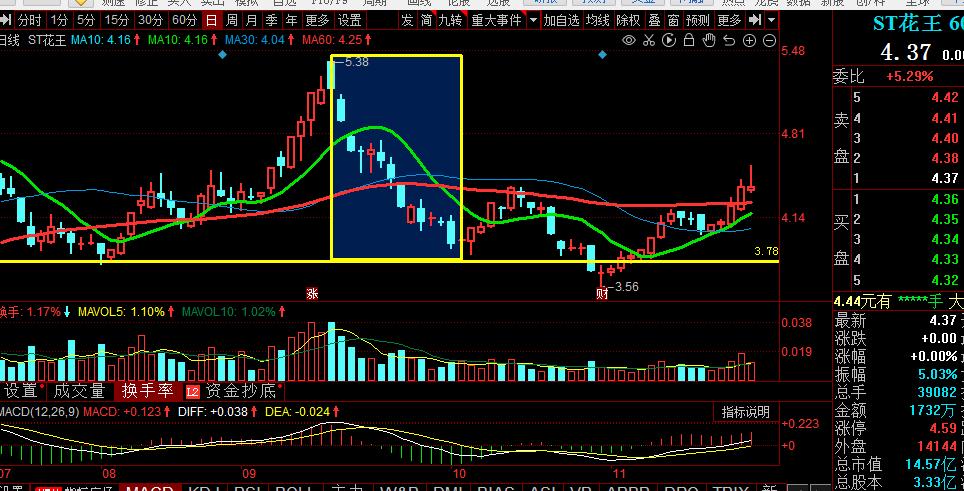Open sub-chart 设置 beside 成交量
Viewport: 964px width, 491px height.
click(x=23, y=390)
